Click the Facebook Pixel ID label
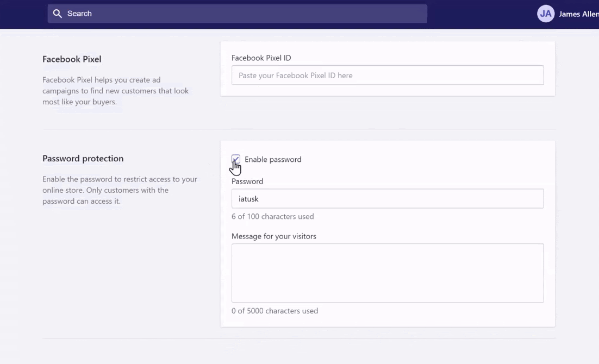Image resolution: width=599 pixels, height=364 pixels. (261, 58)
